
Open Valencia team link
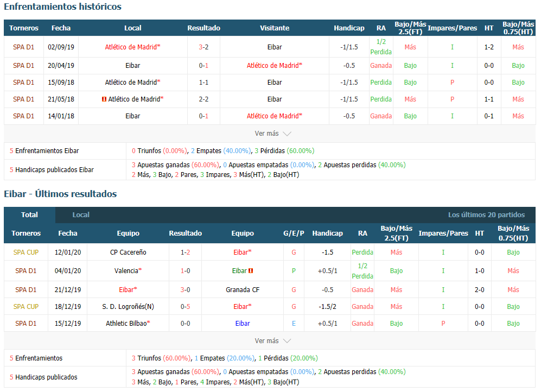coord(128,271)
